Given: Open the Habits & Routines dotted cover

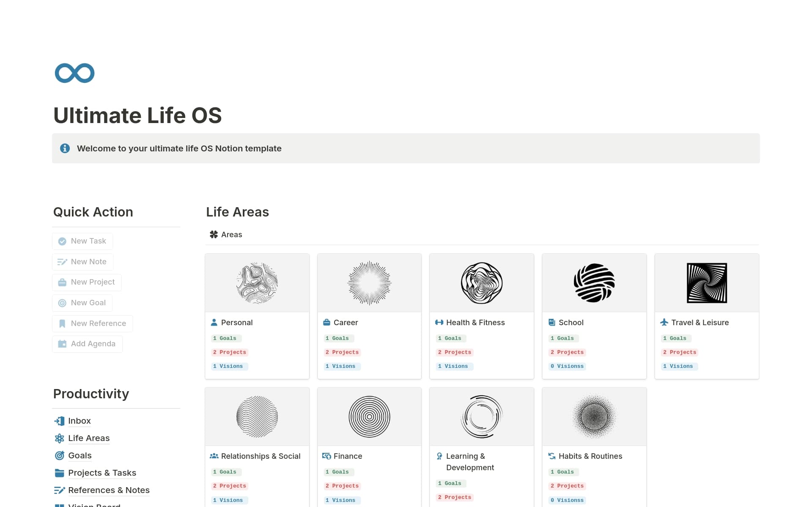Looking at the screenshot, I should point(594,417).
